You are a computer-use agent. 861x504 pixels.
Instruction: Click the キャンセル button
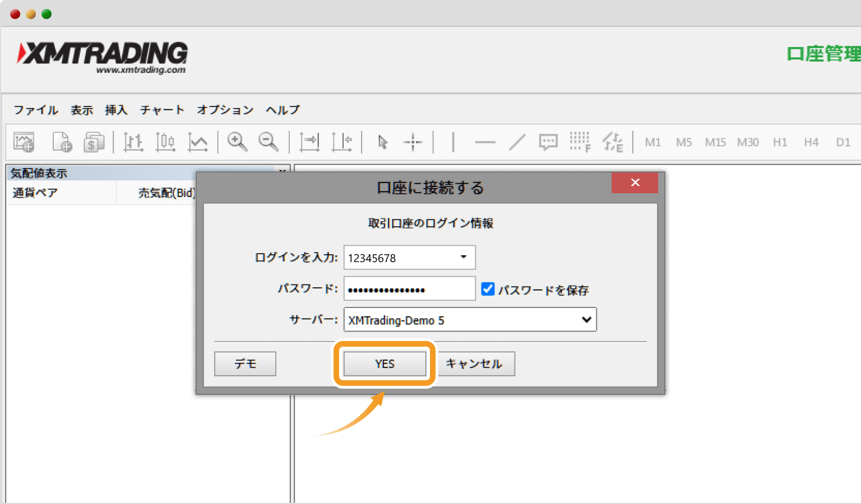click(474, 364)
